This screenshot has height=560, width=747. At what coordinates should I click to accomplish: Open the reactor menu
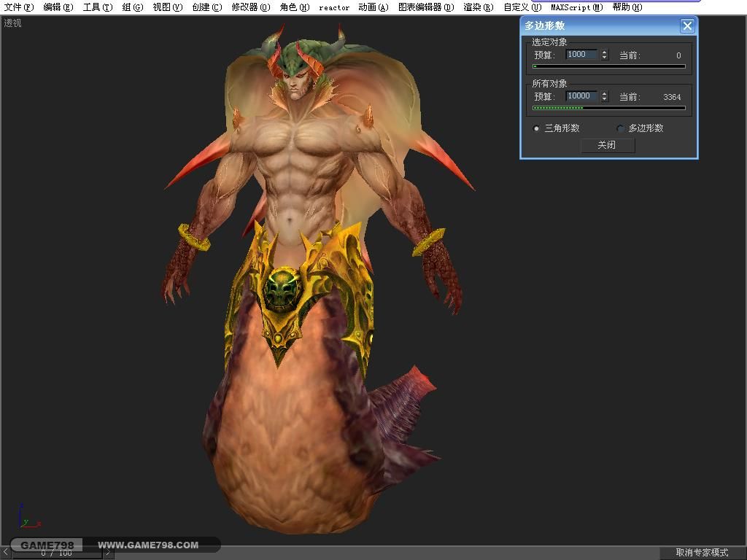tap(334, 7)
